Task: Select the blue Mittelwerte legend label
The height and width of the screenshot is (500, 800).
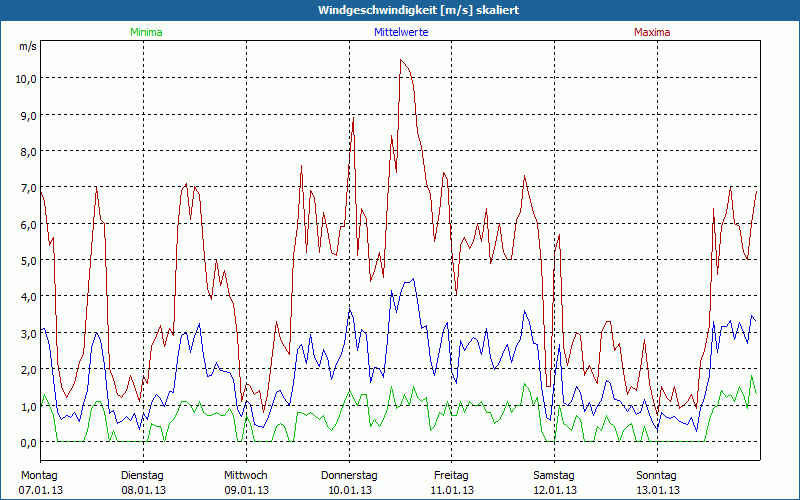Action: coord(402,32)
